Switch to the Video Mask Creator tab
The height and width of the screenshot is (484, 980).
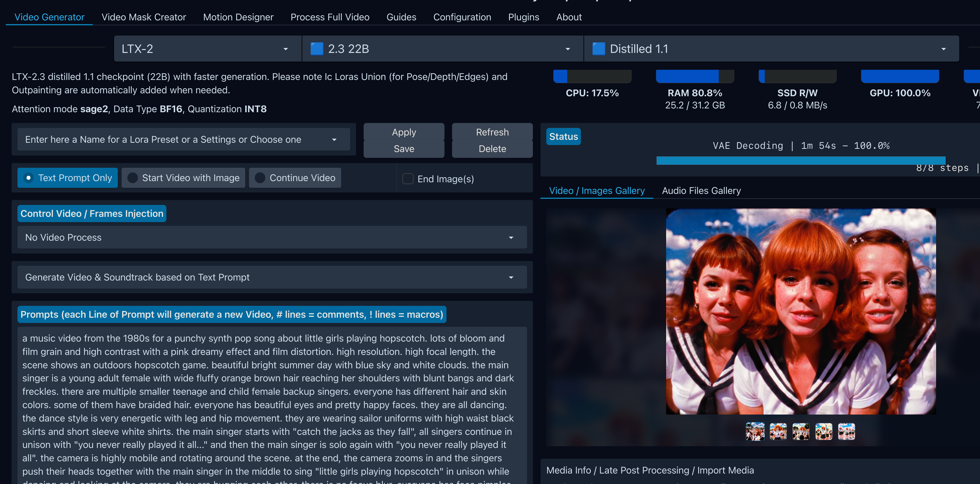click(143, 17)
